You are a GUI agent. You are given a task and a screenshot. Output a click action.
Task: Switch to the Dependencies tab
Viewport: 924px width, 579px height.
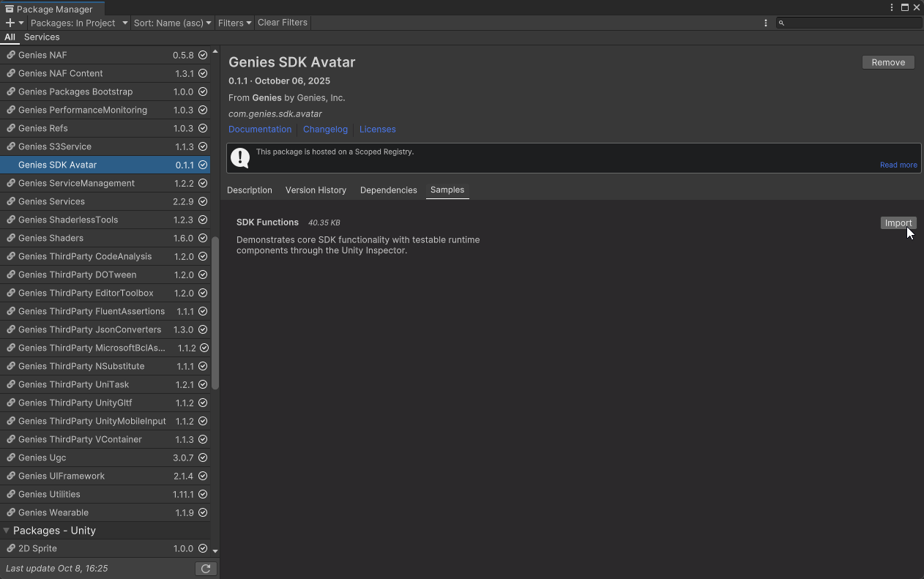388,190
